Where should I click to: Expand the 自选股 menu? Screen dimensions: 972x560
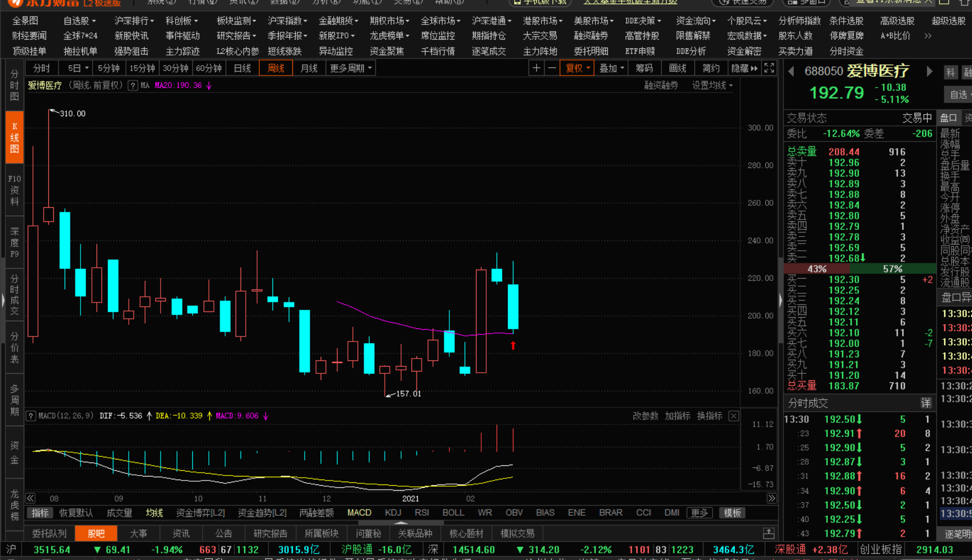pyautogui.click(x=79, y=21)
